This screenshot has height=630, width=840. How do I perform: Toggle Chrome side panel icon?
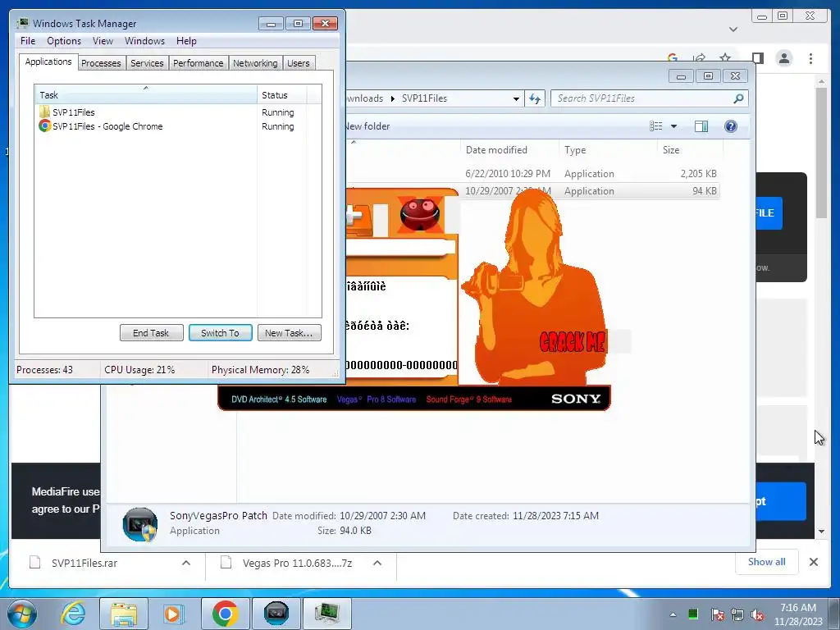point(757,58)
